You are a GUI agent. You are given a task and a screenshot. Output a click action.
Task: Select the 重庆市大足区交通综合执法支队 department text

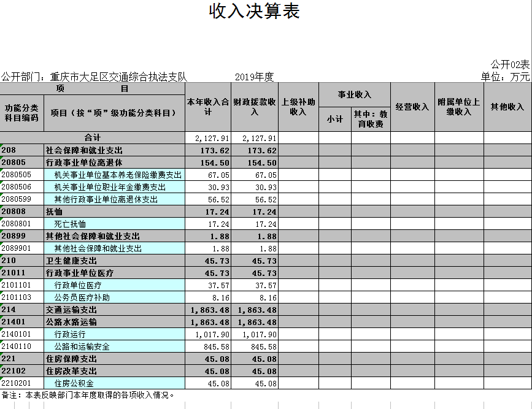119,77
